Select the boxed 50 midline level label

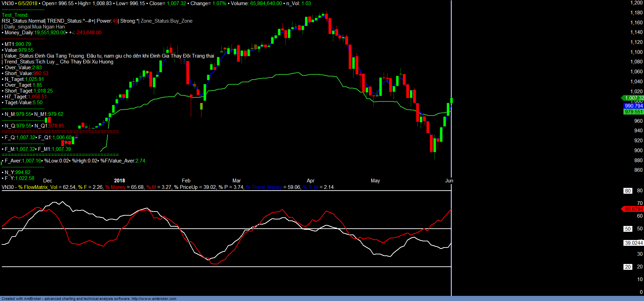(628, 229)
